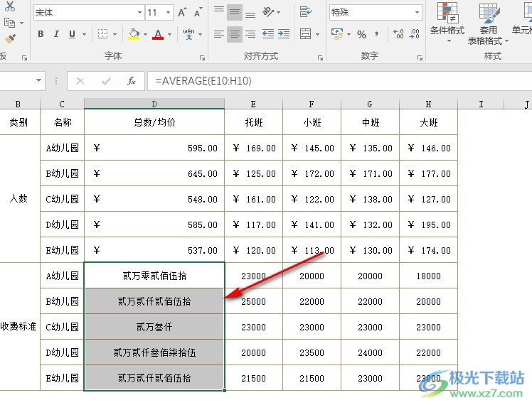Click the Cut scissors icon
The image size is (532, 405).
10,6
